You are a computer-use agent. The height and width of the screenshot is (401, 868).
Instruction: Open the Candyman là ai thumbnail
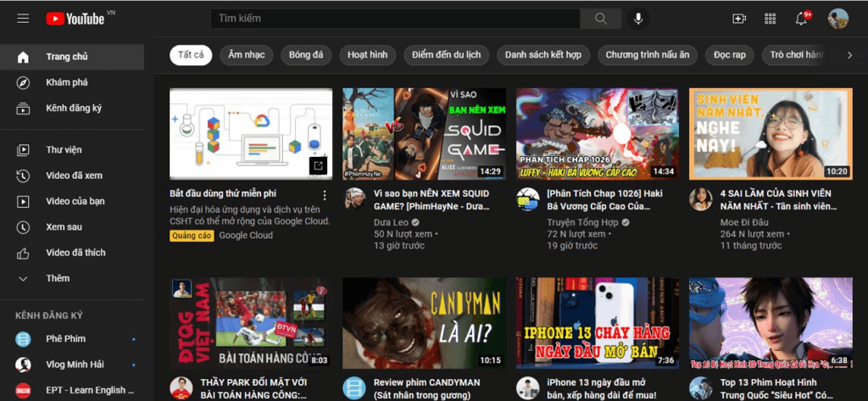click(x=424, y=323)
